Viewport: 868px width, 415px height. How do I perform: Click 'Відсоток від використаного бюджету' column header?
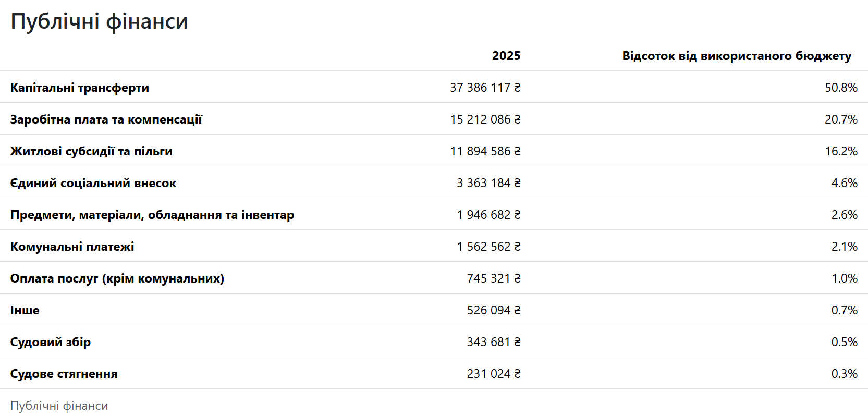pos(736,56)
